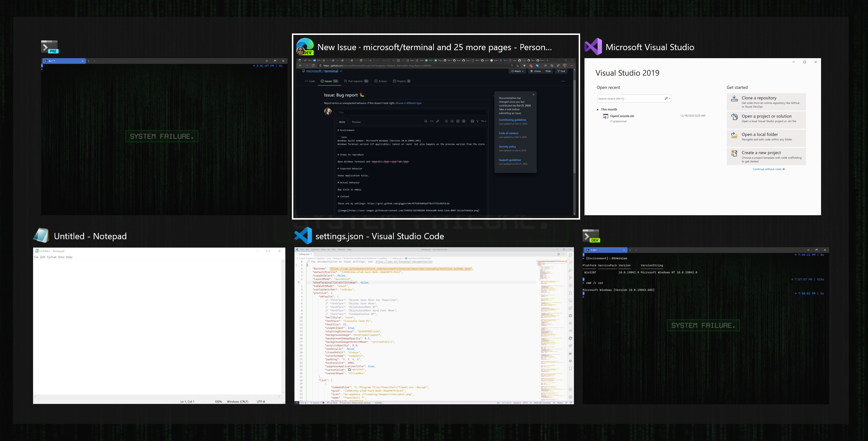This screenshot has height=441, width=868.
Task: Open the Watch dropdown on the repository
Action: (x=517, y=71)
